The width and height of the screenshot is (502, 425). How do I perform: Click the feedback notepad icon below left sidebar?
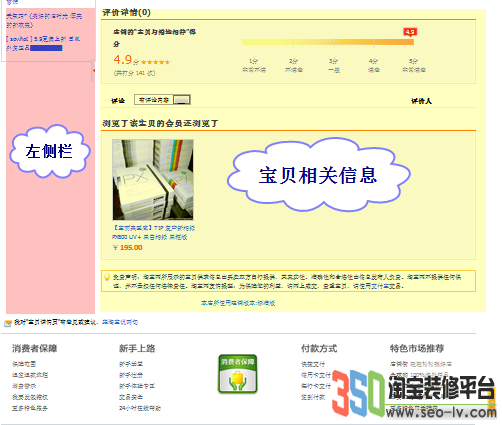pyautogui.click(x=8, y=323)
